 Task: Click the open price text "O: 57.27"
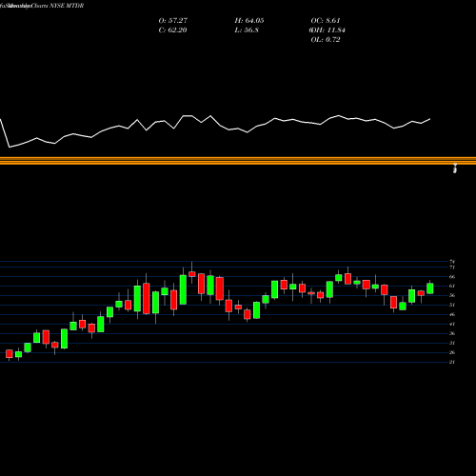(173, 21)
